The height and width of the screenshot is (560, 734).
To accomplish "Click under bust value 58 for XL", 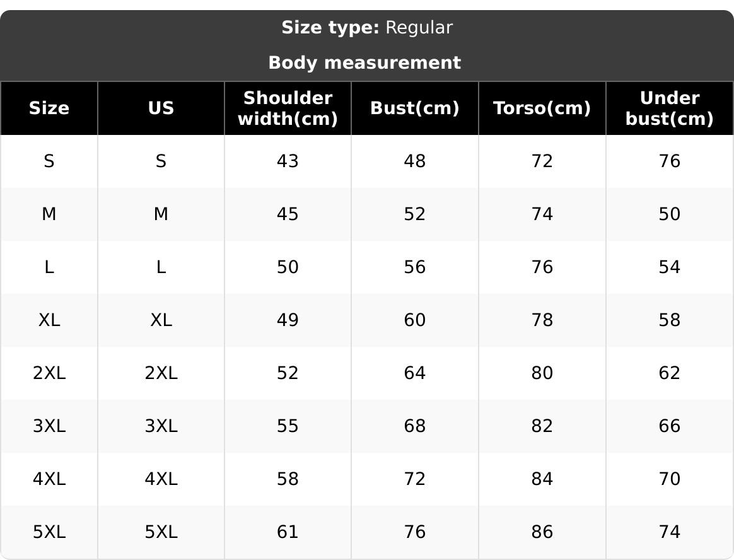I will [x=669, y=320].
